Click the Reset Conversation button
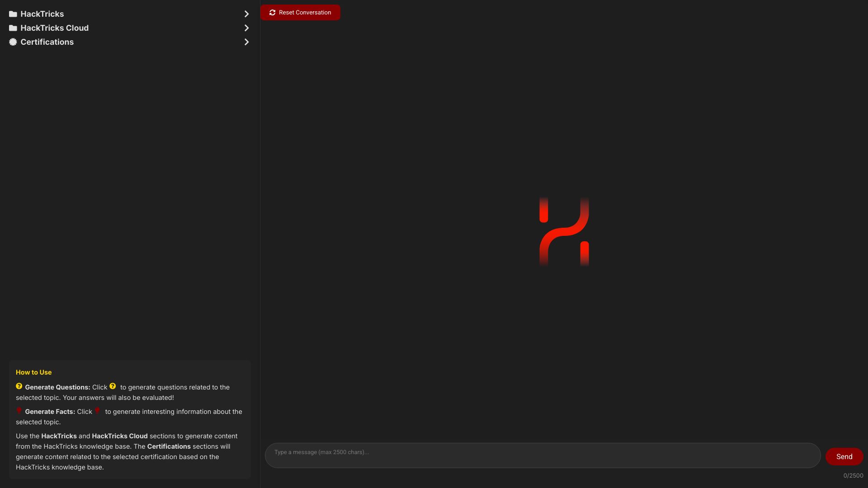This screenshot has width=868, height=488. 300,13
